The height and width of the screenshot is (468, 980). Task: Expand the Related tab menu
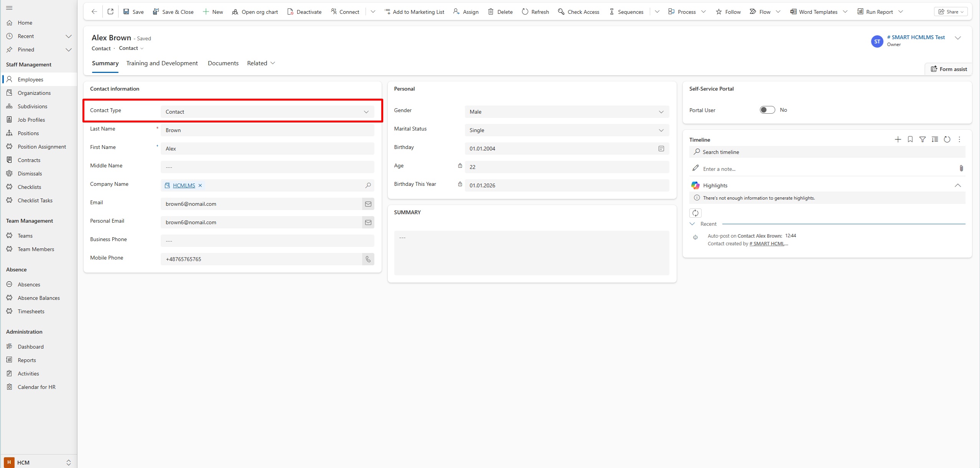click(x=261, y=63)
